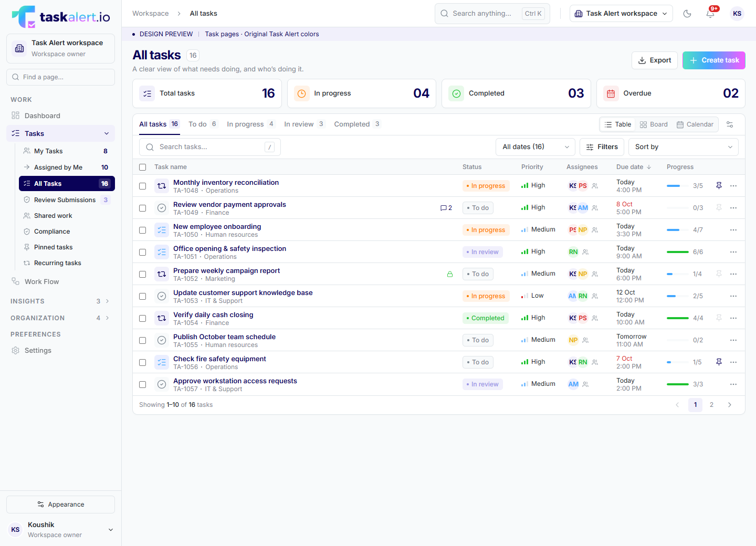Open more options for Approve workstation access requests

coord(733,384)
